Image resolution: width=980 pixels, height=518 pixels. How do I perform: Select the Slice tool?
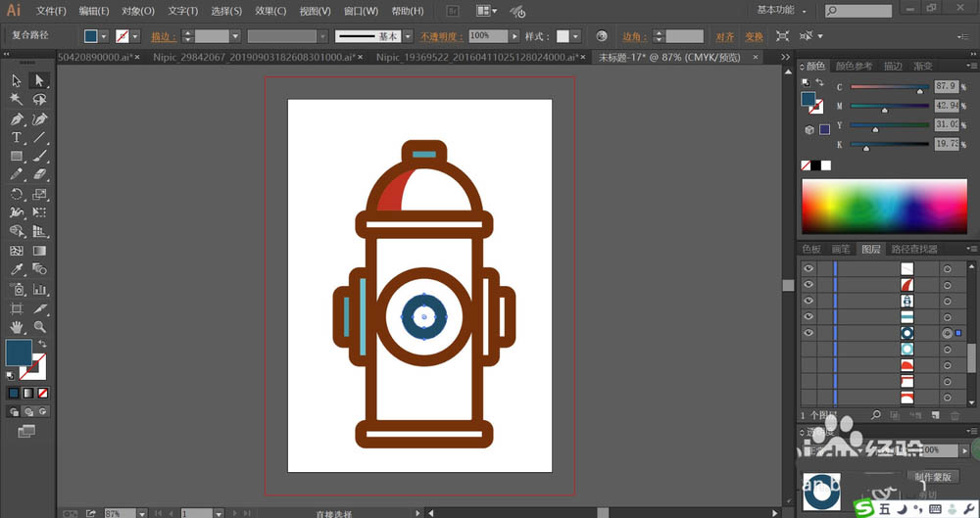pos(39,308)
